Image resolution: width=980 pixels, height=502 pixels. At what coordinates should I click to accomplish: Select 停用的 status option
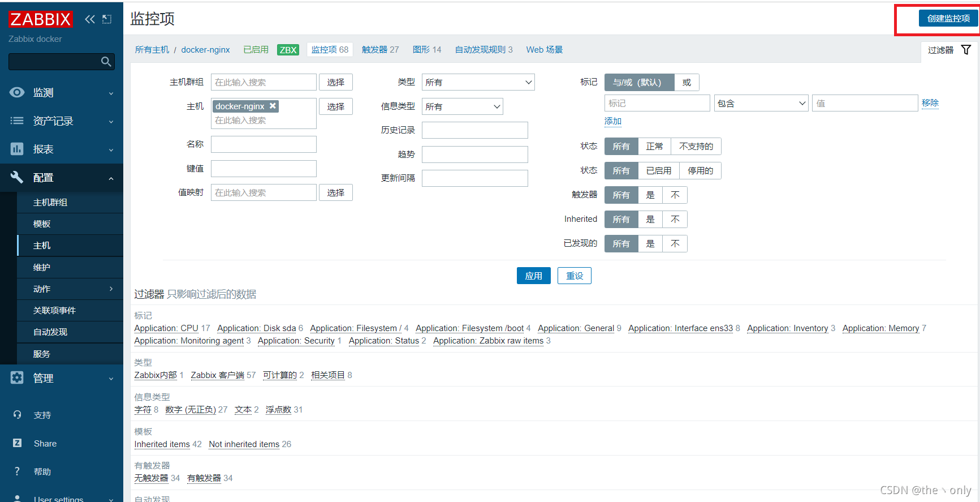tap(700, 170)
